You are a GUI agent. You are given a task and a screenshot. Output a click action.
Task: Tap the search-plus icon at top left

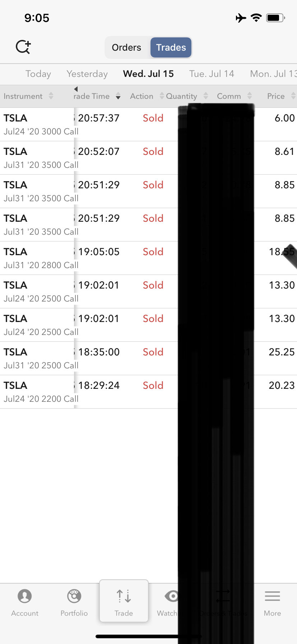click(x=23, y=47)
